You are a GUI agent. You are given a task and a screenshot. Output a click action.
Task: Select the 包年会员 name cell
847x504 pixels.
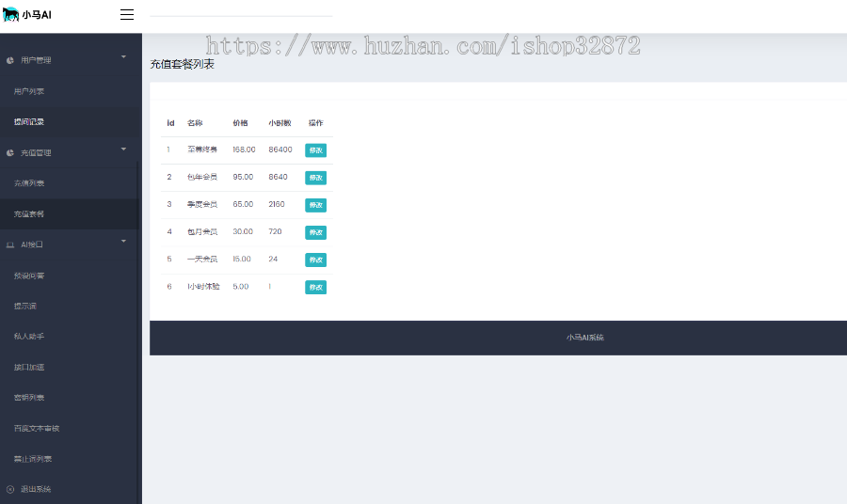point(202,177)
